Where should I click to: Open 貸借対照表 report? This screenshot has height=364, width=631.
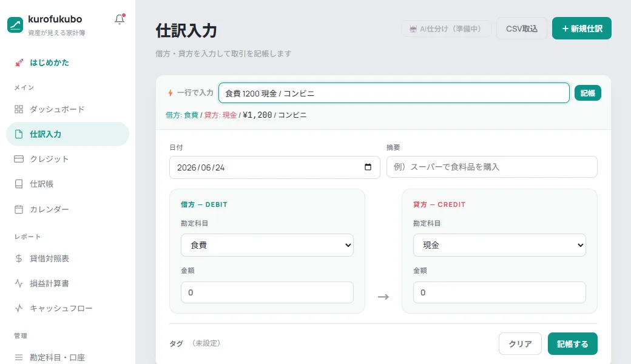click(x=67, y=258)
